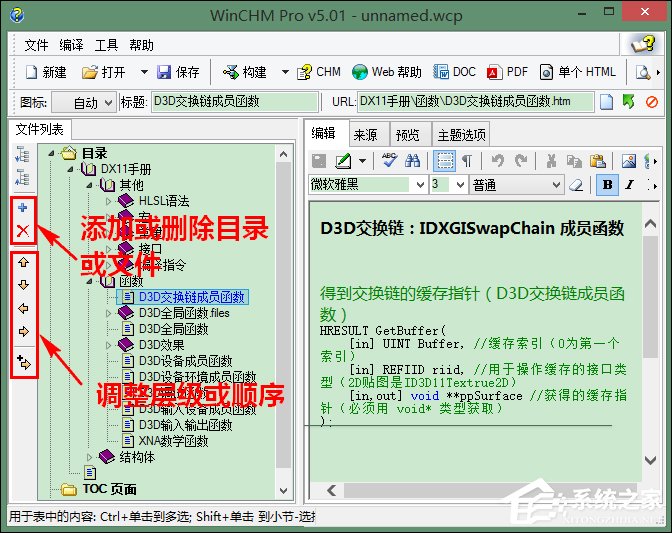Screen dimensions: 672x533
Task: Select the 文件列表 tab
Action: 39,129
